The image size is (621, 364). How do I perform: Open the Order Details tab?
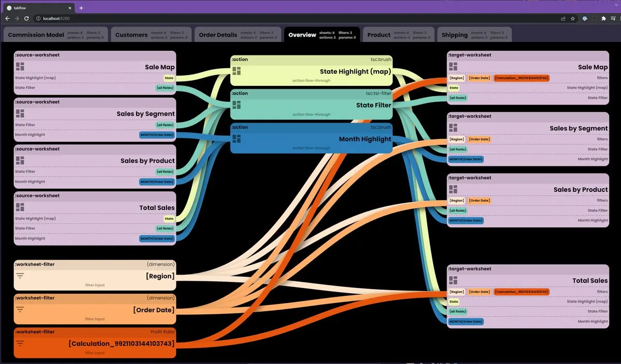click(238, 35)
